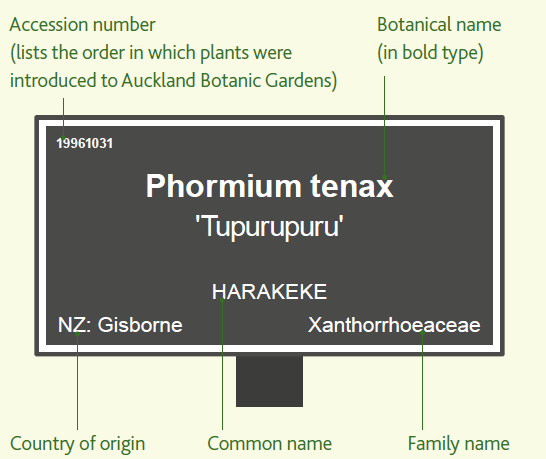The width and height of the screenshot is (546, 459).
Task: Click the 'Family name' caption
Action: (x=458, y=444)
